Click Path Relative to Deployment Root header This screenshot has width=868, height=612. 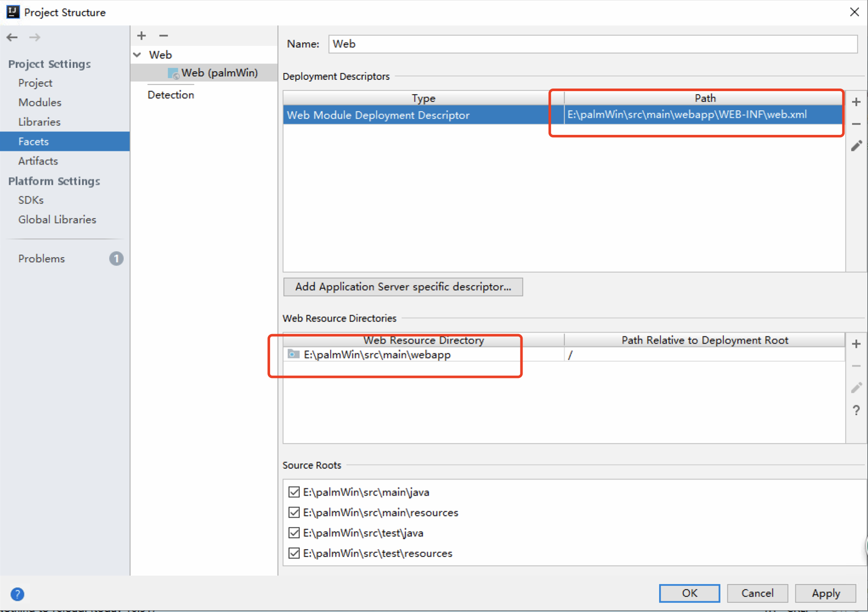pyautogui.click(x=704, y=340)
